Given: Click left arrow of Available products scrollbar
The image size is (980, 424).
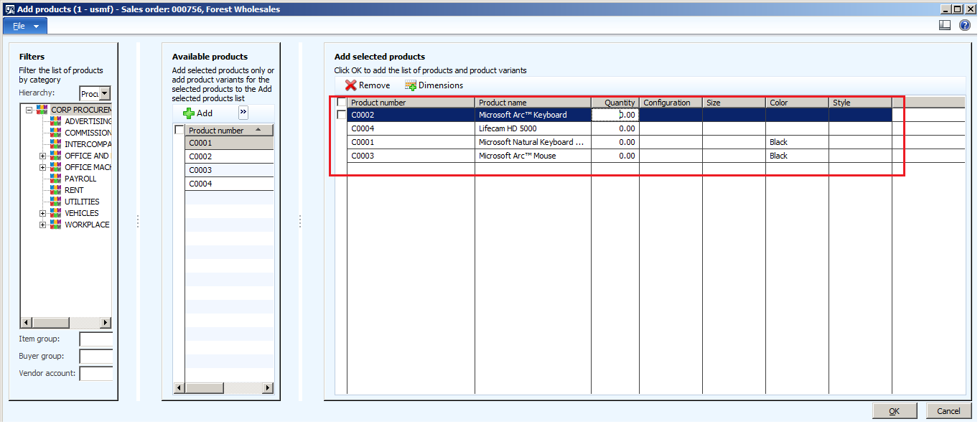Looking at the screenshot, I should point(180,388).
